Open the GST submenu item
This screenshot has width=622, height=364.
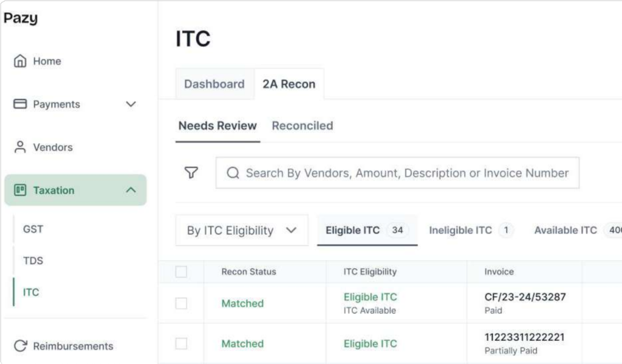point(33,229)
